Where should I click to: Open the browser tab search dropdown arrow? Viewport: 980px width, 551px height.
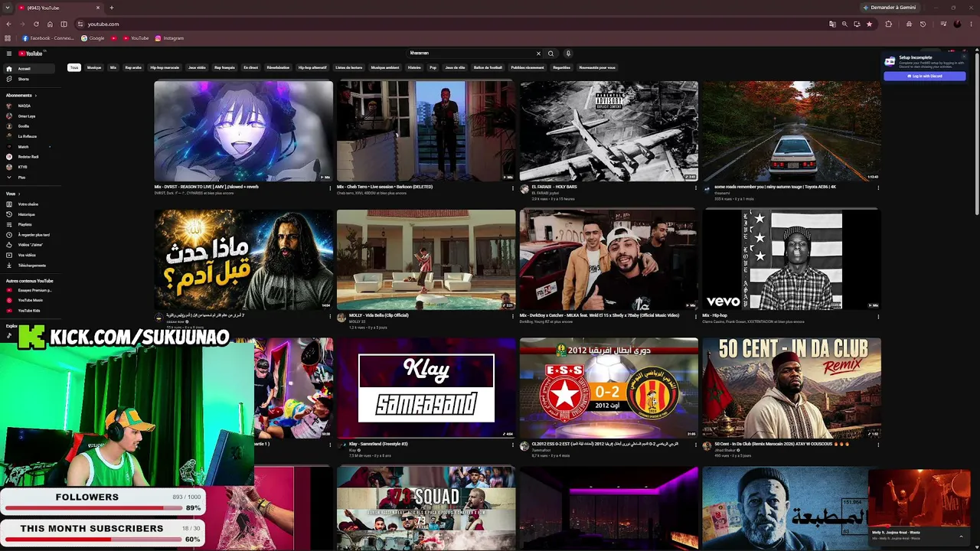[8, 8]
